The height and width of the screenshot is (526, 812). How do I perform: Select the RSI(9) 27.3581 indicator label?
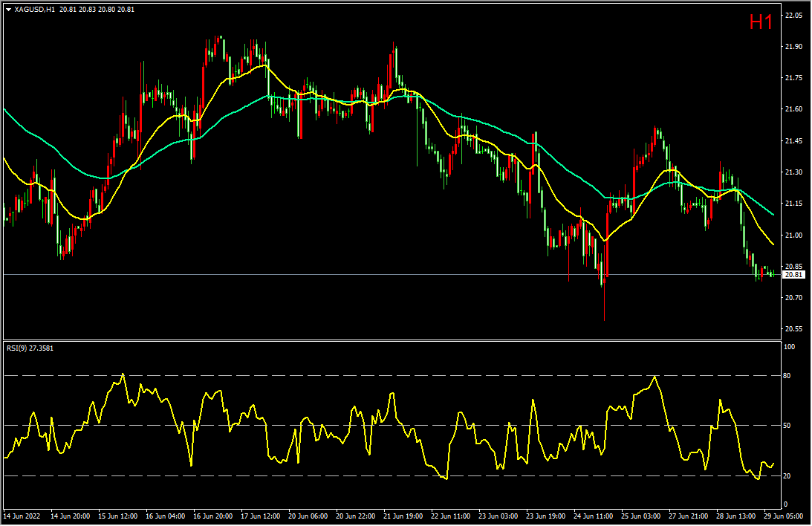(x=30, y=348)
